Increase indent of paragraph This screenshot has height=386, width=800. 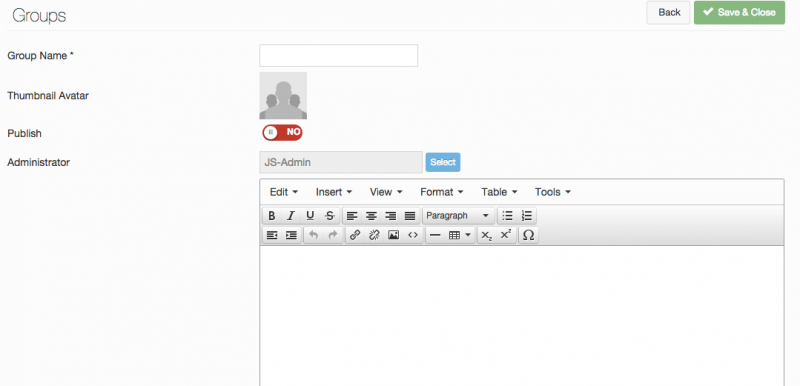coord(291,235)
